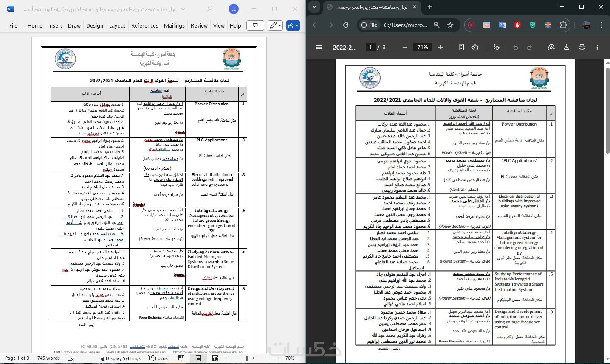Switch to Read Mode view in Word
The width and height of the screenshot is (610, 364).
pyautogui.click(x=181, y=358)
